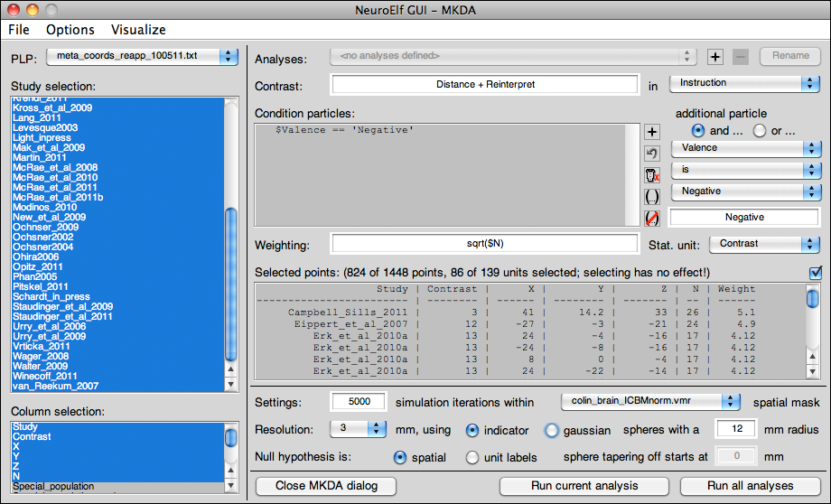Click the plus icon to add a new analysis
This screenshot has width=831, height=504.
click(715, 57)
